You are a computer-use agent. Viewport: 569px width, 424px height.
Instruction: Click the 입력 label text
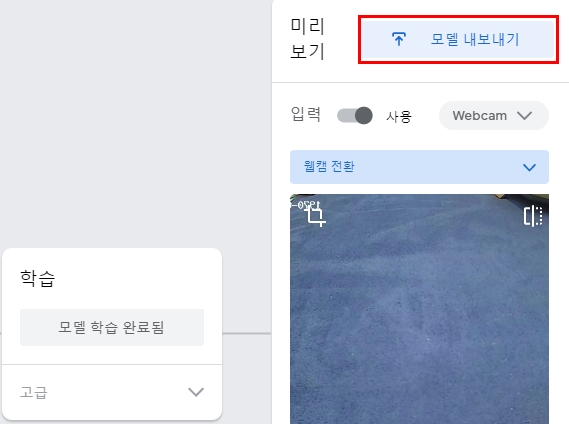(x=306, y=114)
